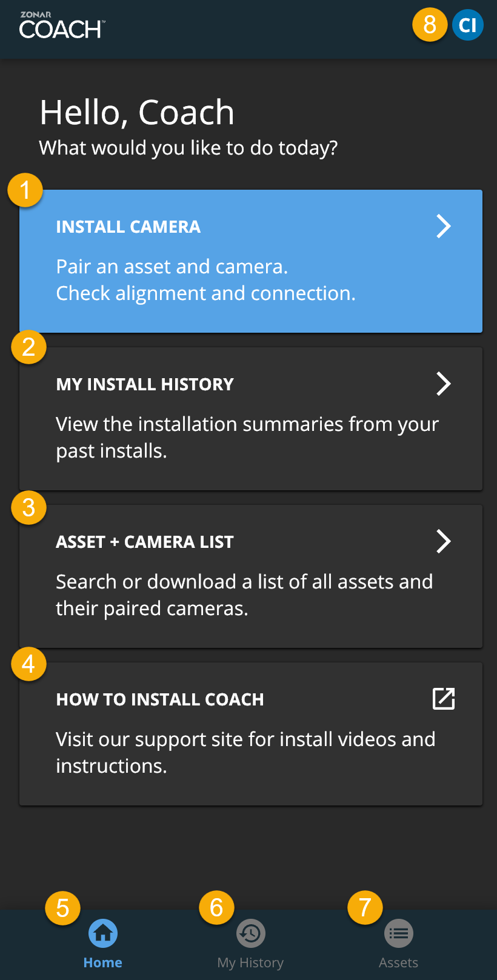Open the My Install History card
The width and height of the screenshot is (497, 980).
coord(251,418)
